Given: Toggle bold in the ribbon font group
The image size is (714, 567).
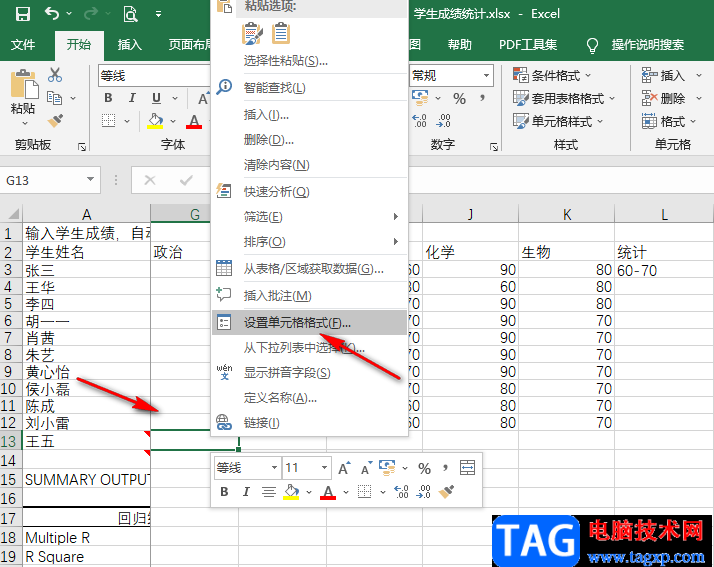Looking at the screenshot, I should click(x=108, y=97).
